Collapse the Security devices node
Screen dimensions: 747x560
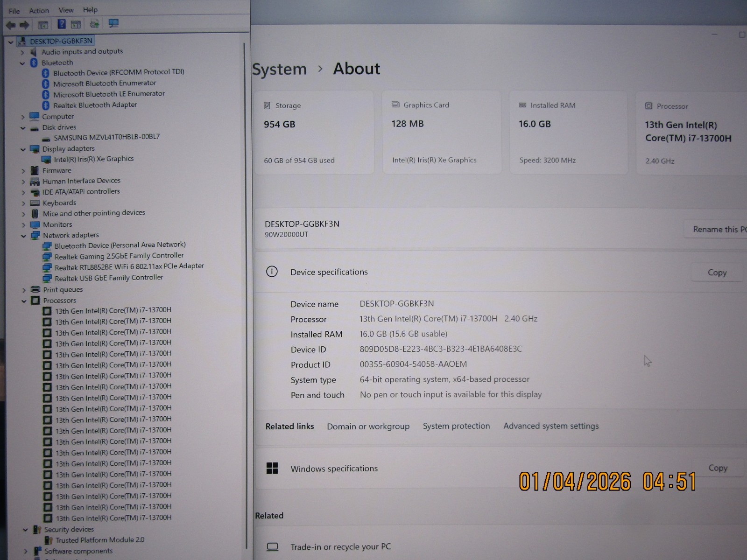click(26, 530)
